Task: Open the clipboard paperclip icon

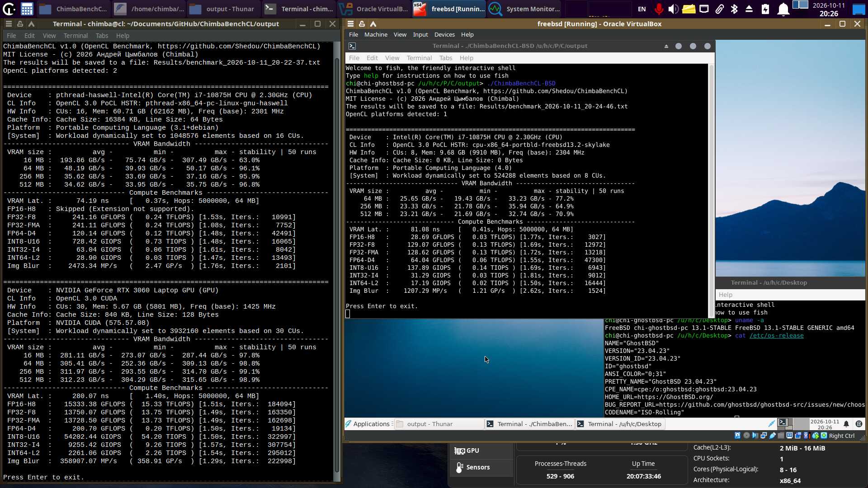Action: click(719, 9)
